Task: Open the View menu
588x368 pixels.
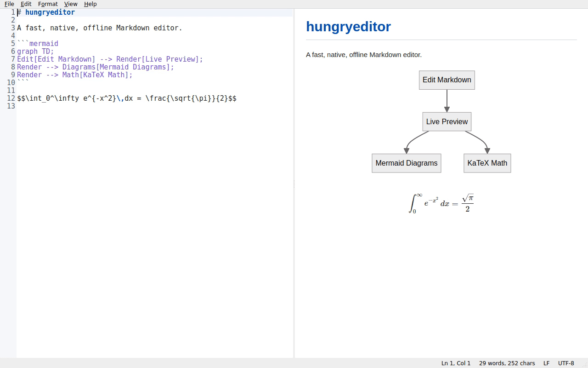Action: [71, 4]
